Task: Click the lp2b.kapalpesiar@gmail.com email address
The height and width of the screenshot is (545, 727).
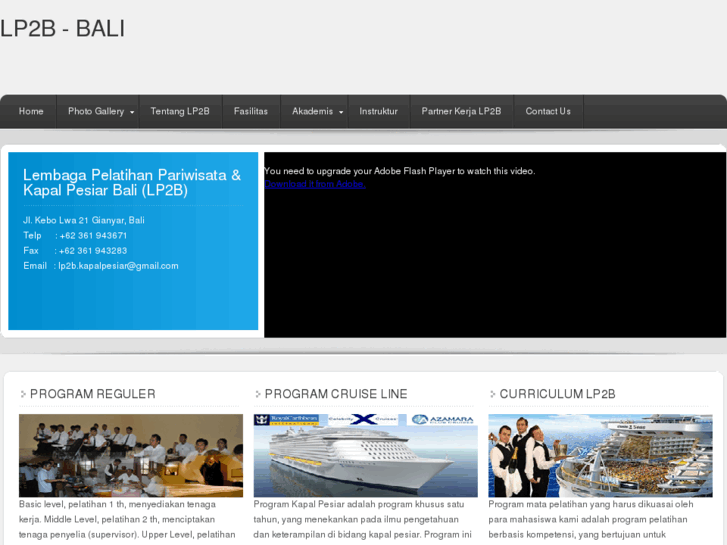Action: [118, 266]
